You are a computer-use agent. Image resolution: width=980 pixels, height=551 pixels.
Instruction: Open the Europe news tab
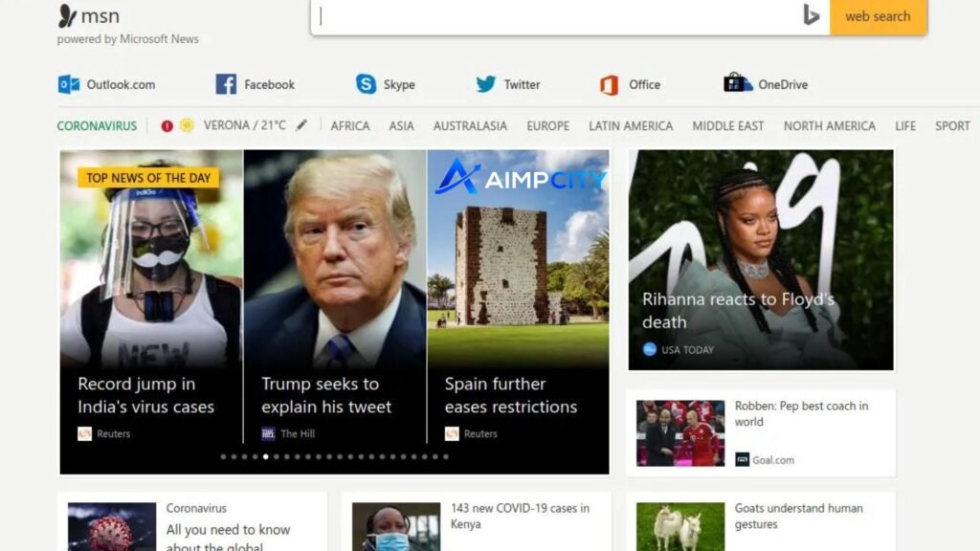(x=548, y=125)
